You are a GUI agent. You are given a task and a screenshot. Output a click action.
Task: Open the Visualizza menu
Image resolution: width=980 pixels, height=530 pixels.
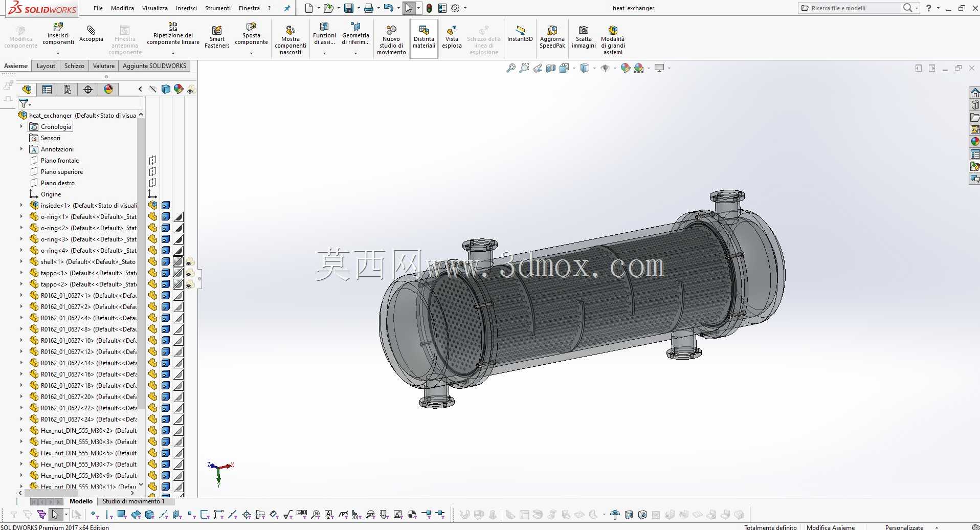155,8
